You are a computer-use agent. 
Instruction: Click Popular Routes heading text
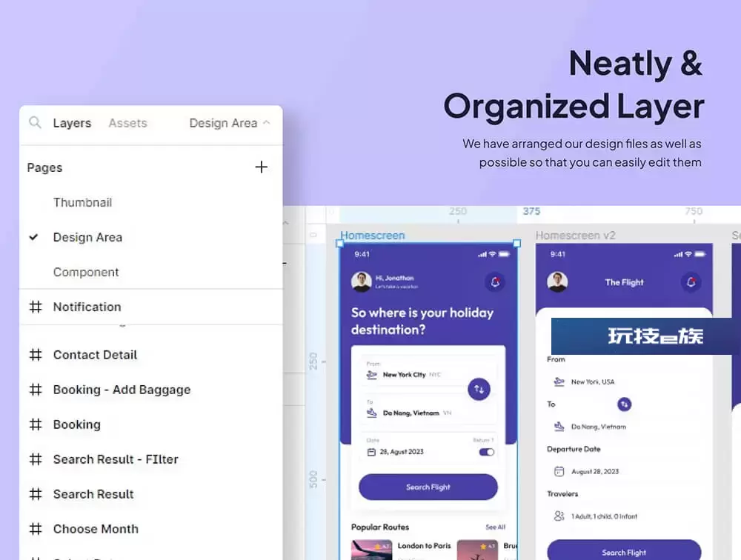pyautogui.click(x=380, y=527)
